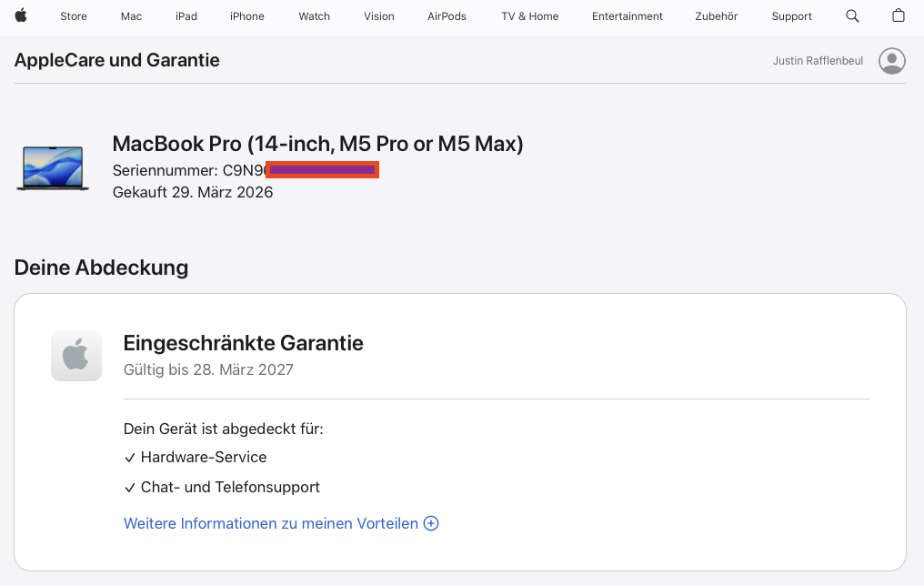This screenshot has height=586, width=924.
Task: Open the Vision menu
Action: tap(379, 16)
